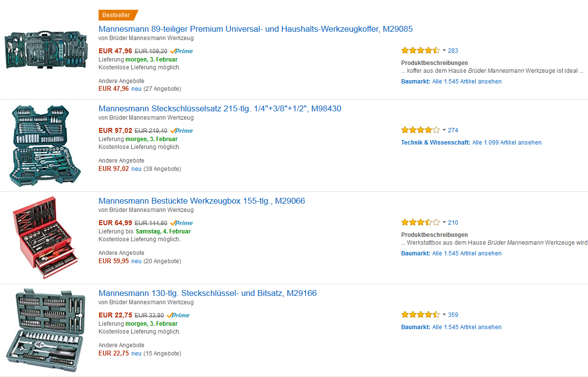Expand rating dropdown arrow next to 283 reviews

coord(444,50)
